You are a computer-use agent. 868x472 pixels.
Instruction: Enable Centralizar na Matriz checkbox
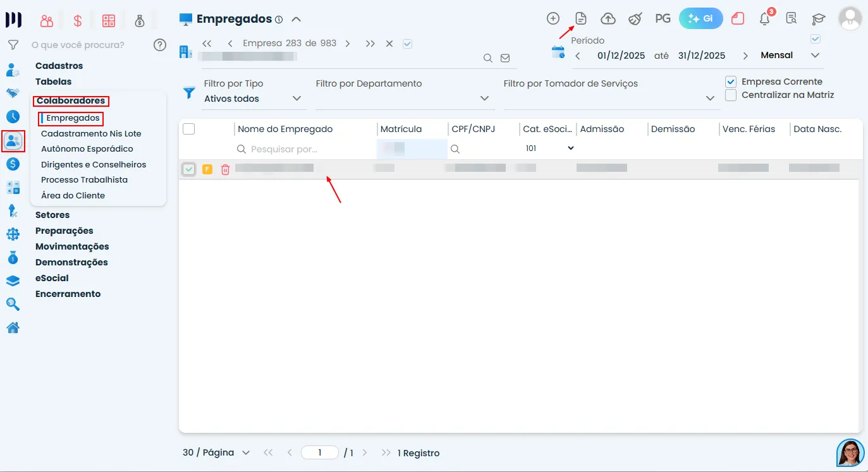(731, 95)
